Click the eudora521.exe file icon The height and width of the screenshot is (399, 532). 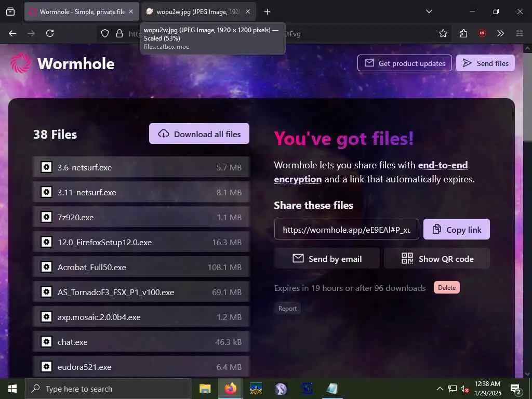46,367
